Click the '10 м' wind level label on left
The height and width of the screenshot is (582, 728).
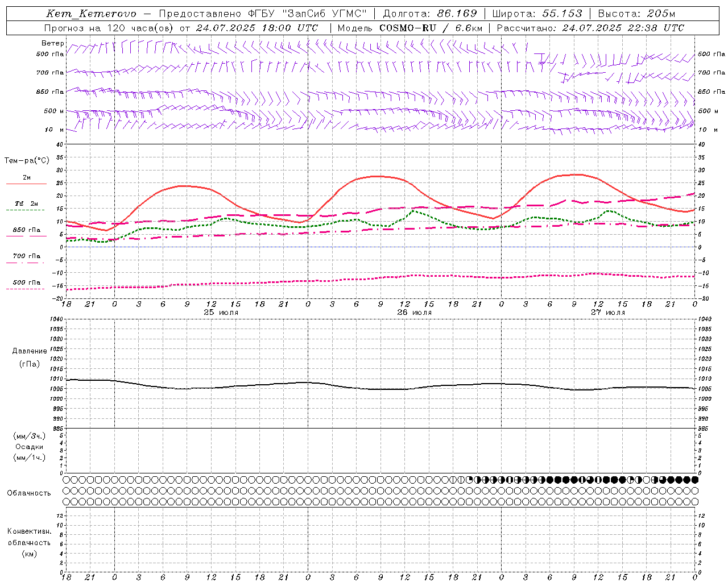[x=54, y=130]
